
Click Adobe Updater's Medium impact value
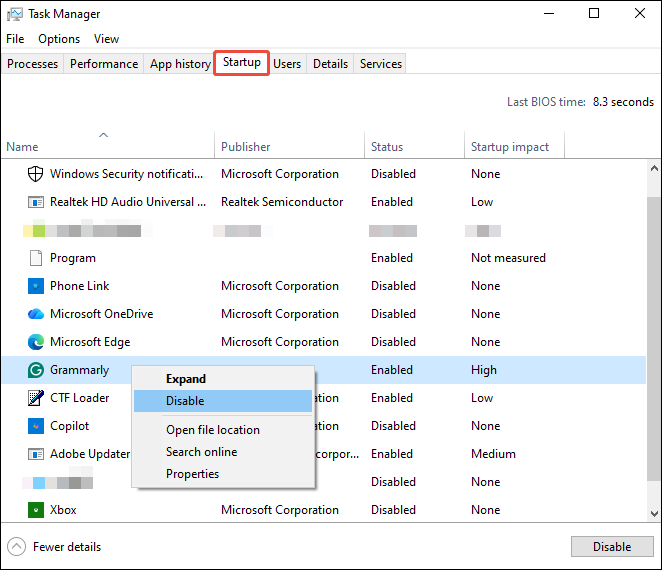(x=494, y=454)
